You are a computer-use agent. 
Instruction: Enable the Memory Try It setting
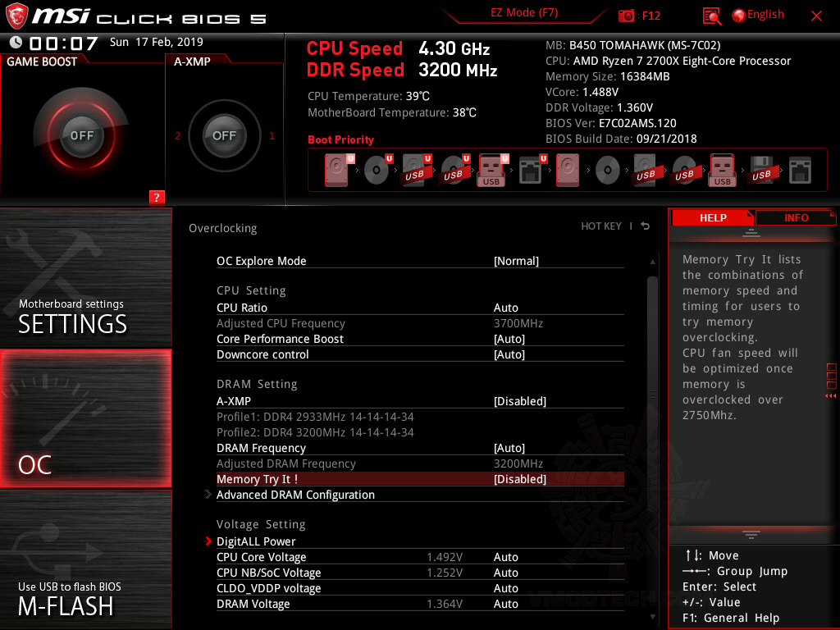(520, 479)
